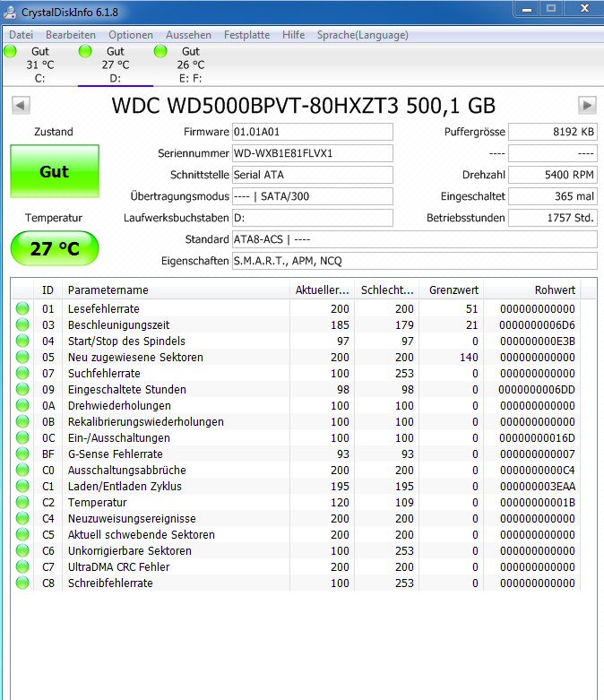Viewport: 604px width, 700px height.
Task: Open the Bearbeiten menu
Action: coord(71,35)
